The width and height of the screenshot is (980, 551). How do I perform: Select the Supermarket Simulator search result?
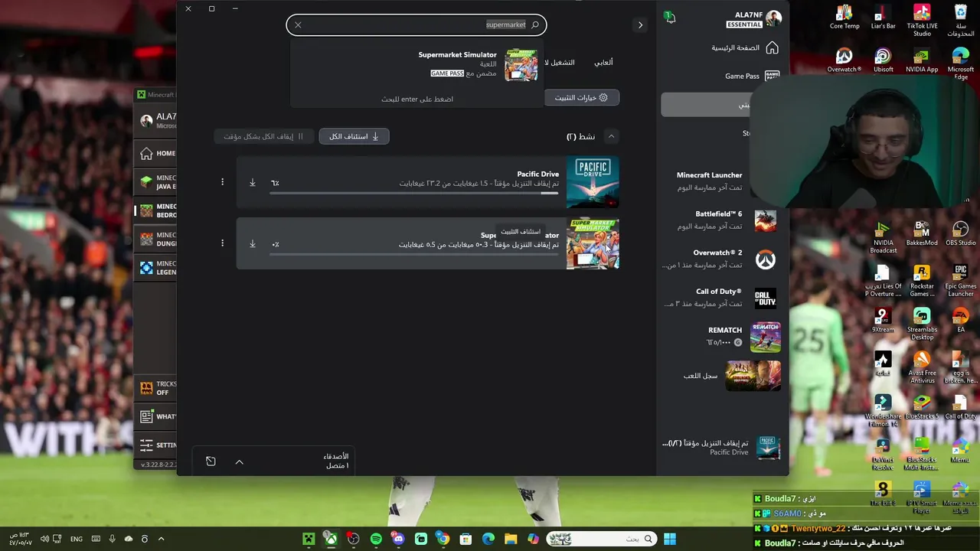click(417, 65)
